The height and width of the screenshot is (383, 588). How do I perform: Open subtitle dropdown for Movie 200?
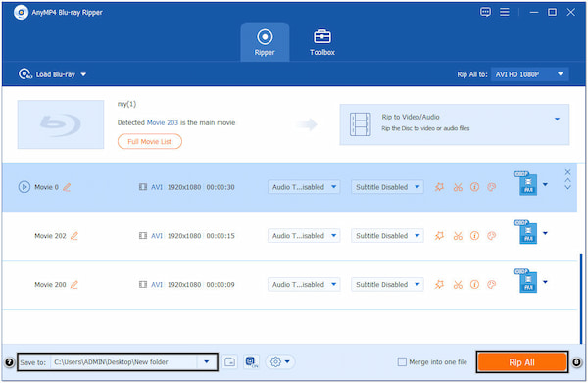click(x=387, y=285)
